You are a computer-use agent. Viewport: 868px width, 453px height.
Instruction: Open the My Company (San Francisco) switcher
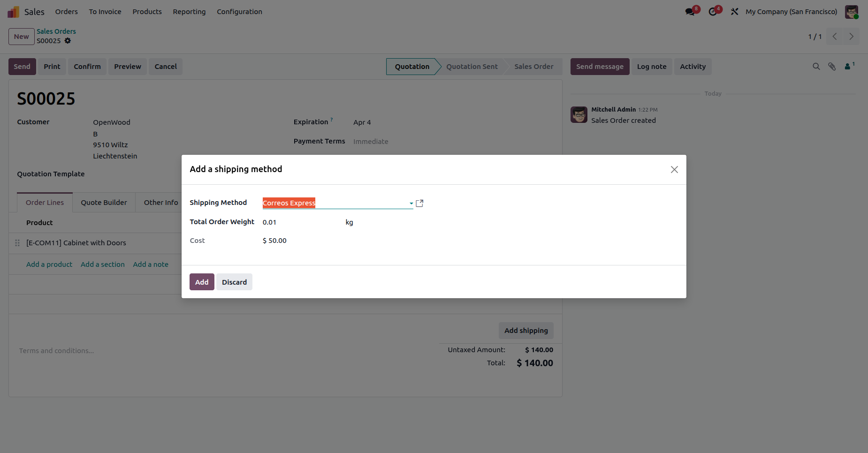(791, 12)
